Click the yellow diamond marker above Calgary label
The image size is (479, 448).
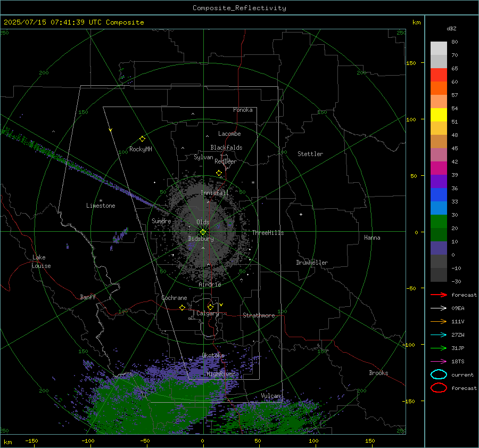[210, 307]
